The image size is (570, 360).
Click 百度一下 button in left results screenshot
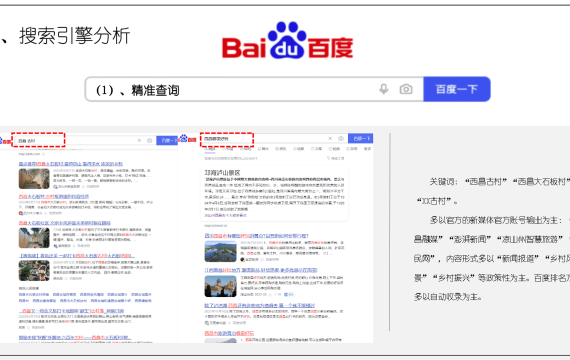coord(167,140)
